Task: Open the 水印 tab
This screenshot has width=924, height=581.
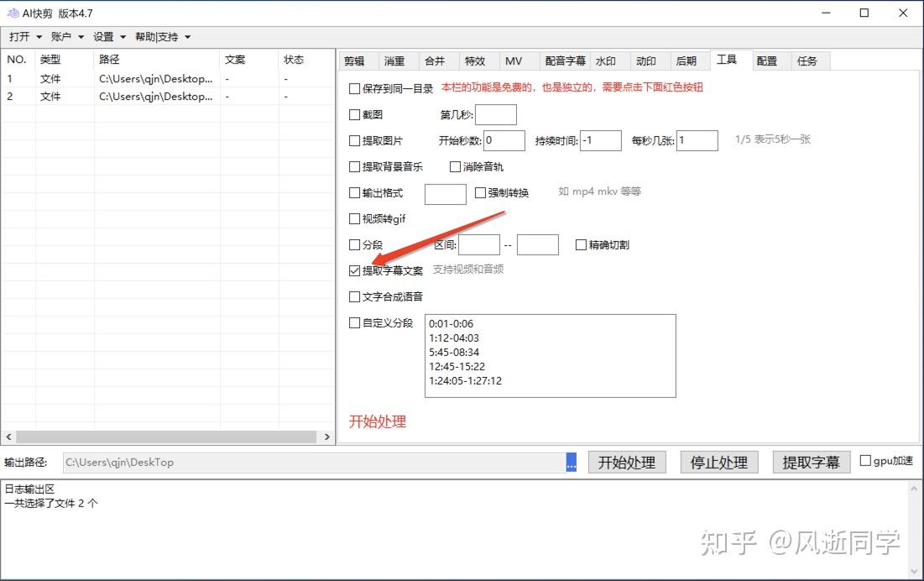Action: [x=608, y=60]
